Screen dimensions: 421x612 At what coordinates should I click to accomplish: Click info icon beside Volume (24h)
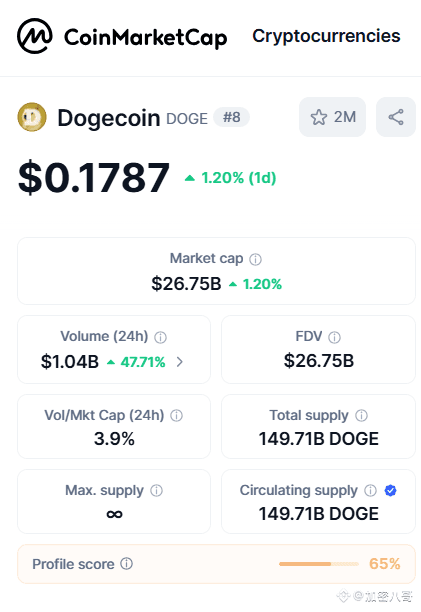[x=160, y=337]
